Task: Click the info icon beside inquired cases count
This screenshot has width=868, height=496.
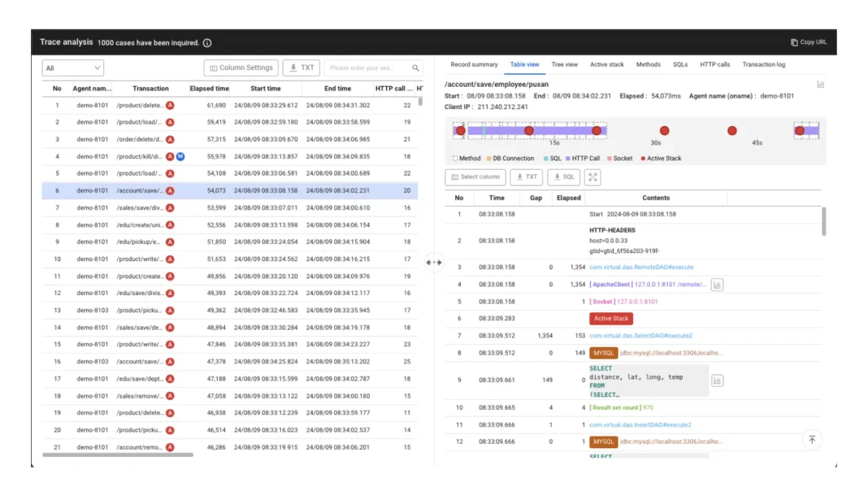Action: point(208,43)
